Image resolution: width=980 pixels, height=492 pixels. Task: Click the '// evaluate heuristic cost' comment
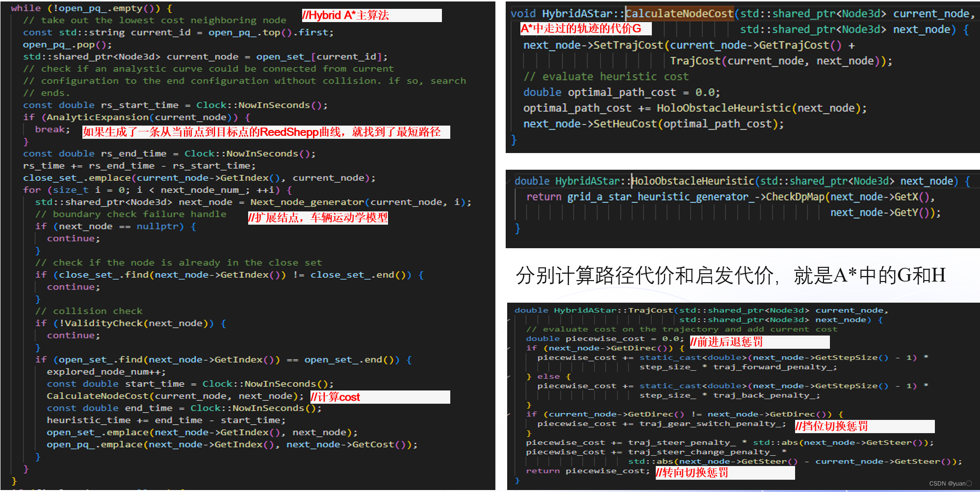(x=606, y=77)
